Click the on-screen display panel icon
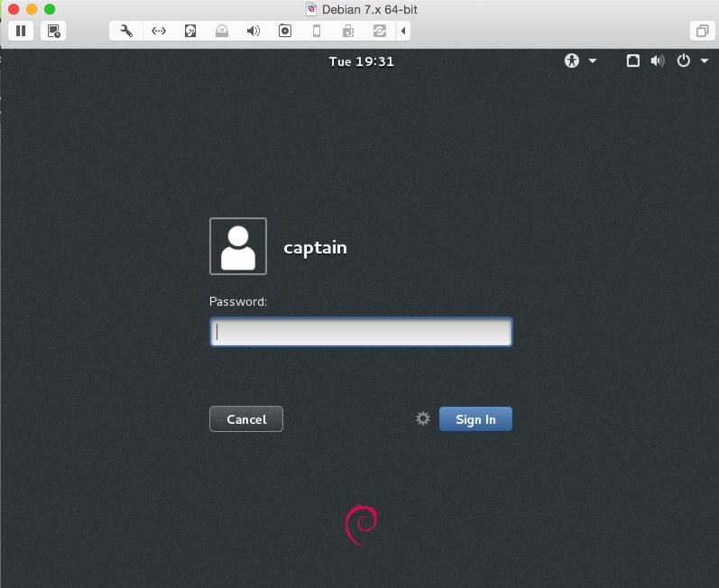719x588 pixels. point(632,60)
